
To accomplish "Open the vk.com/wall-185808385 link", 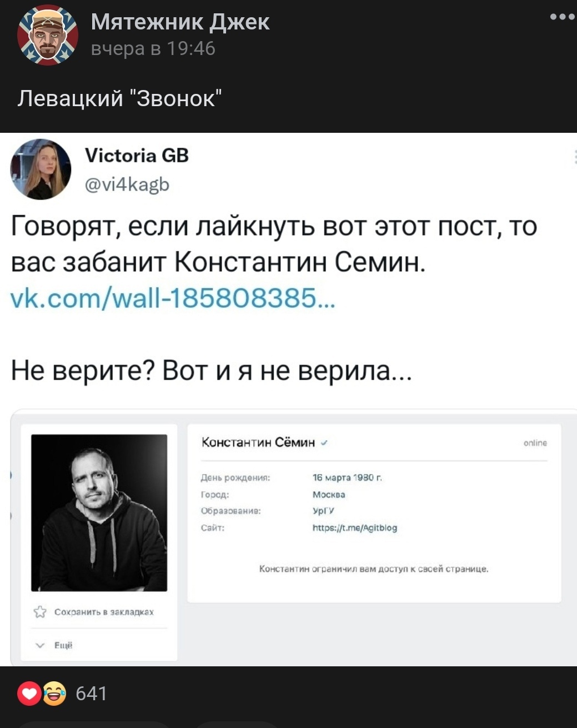I will pyautogui.click(x=172, y=300).
